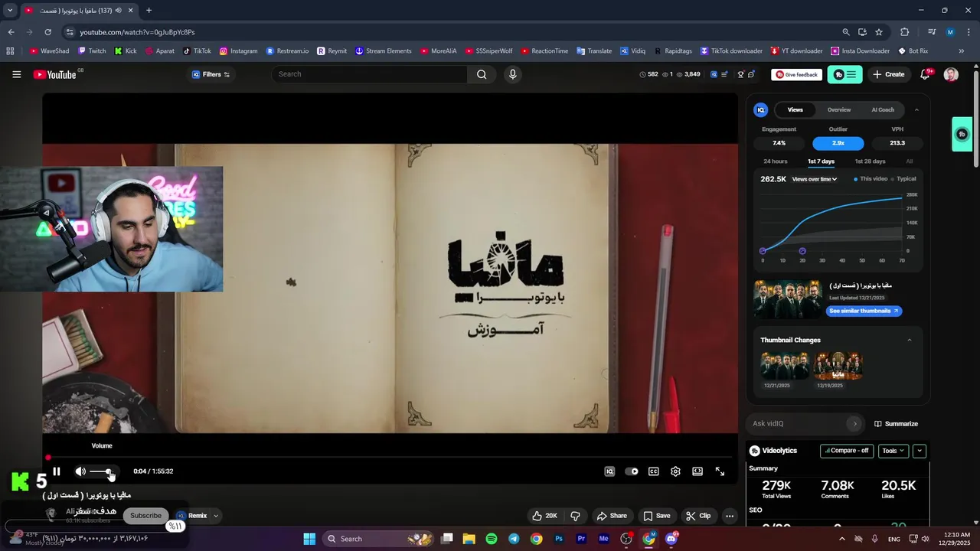Collapse Thumbnail Changes section

pos(910,340)
